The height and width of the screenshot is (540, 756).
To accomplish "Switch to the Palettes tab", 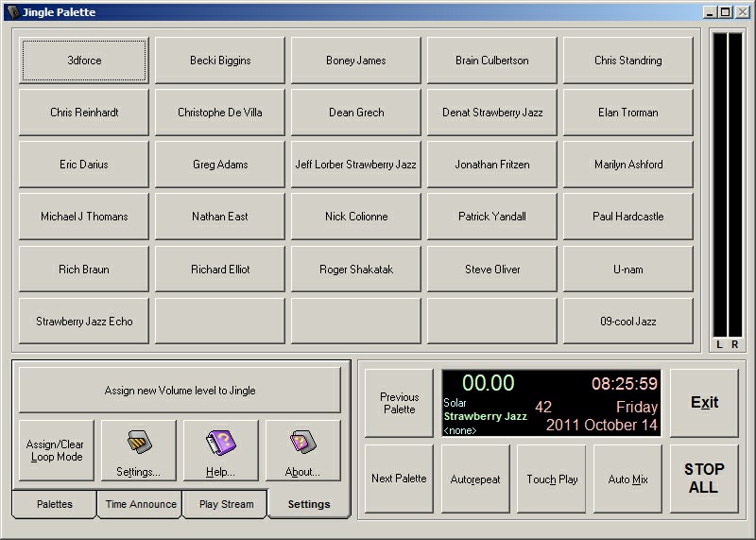I will pos(54,504).
